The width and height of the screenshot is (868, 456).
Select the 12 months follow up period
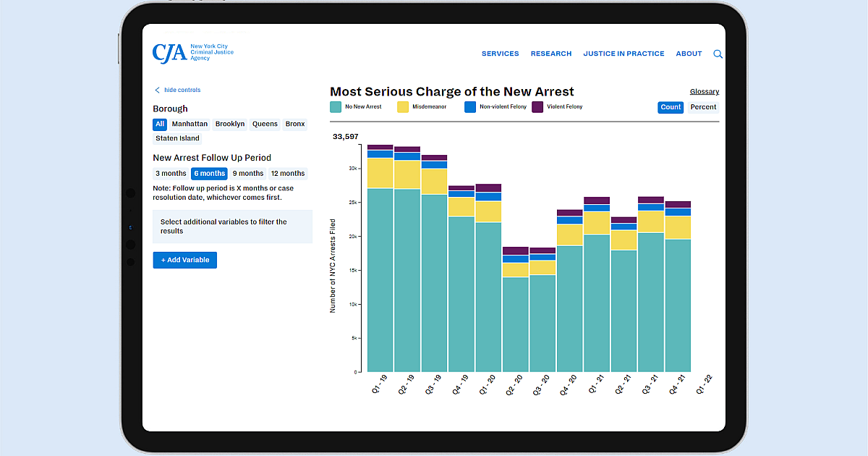click(288, 173)
